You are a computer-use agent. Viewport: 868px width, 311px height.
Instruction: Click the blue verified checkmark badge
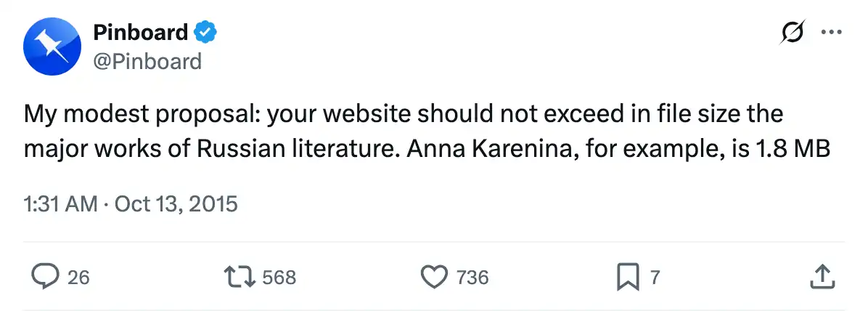205,33
